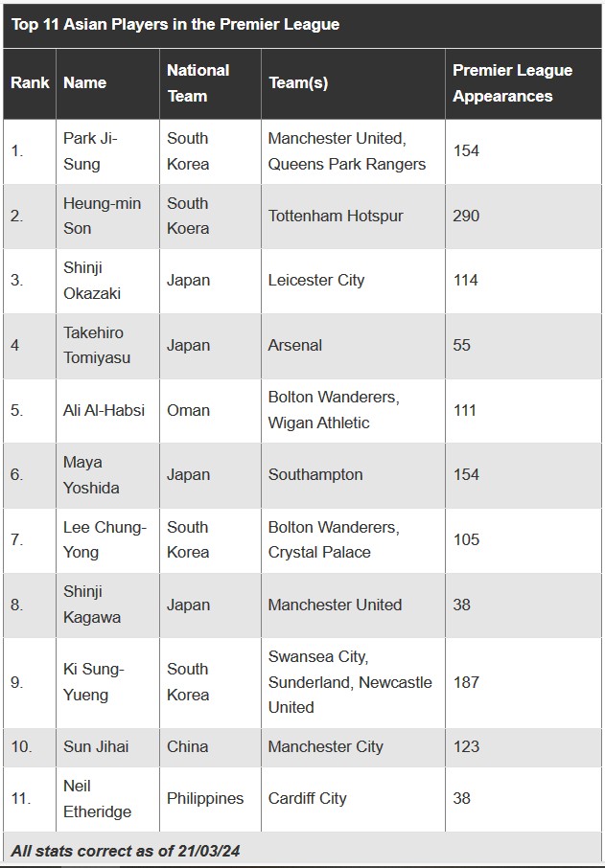Click the Maya Yoshida name cell
This screenshot has width=605, height=868.
[91, 475]
